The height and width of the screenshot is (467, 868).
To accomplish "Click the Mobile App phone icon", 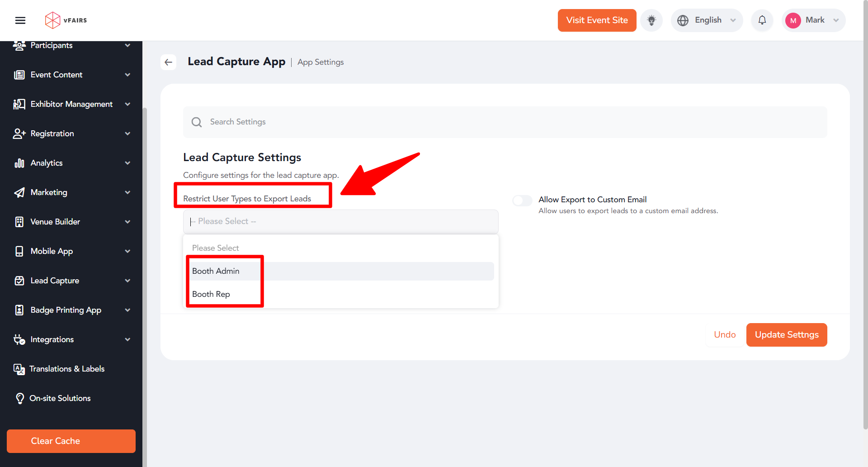I will click(x=19, y=251).
